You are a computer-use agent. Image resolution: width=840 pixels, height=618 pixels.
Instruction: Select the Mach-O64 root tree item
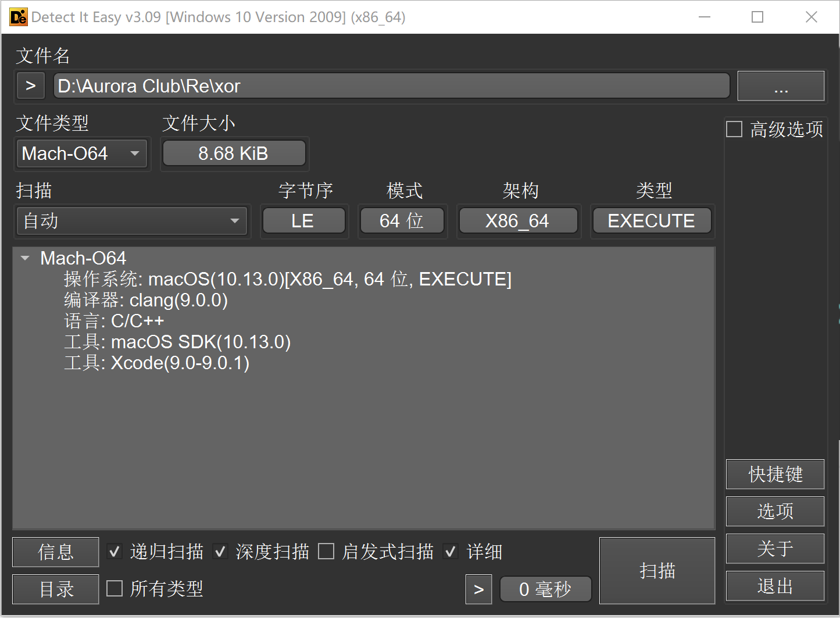83,258
